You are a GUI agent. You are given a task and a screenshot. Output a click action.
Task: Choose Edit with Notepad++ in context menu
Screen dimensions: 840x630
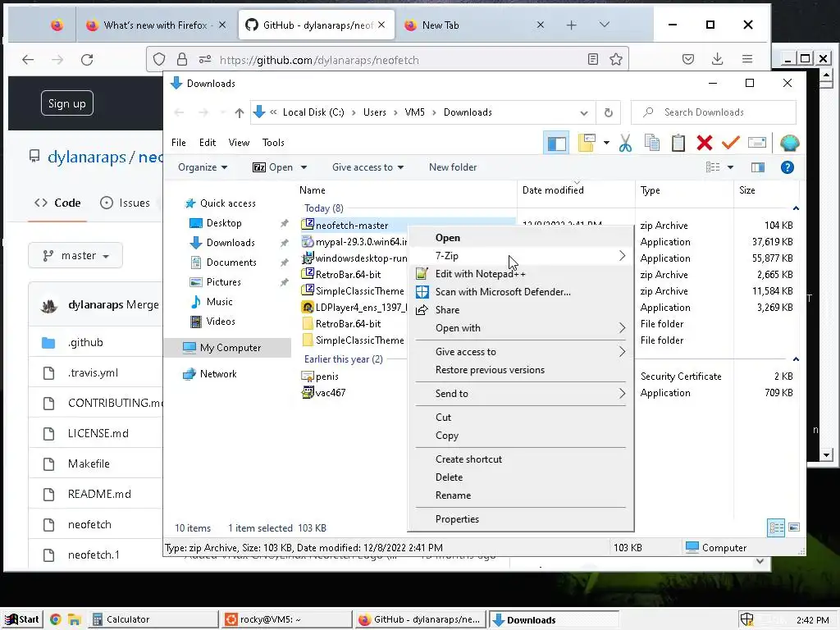tap(521, 274)
